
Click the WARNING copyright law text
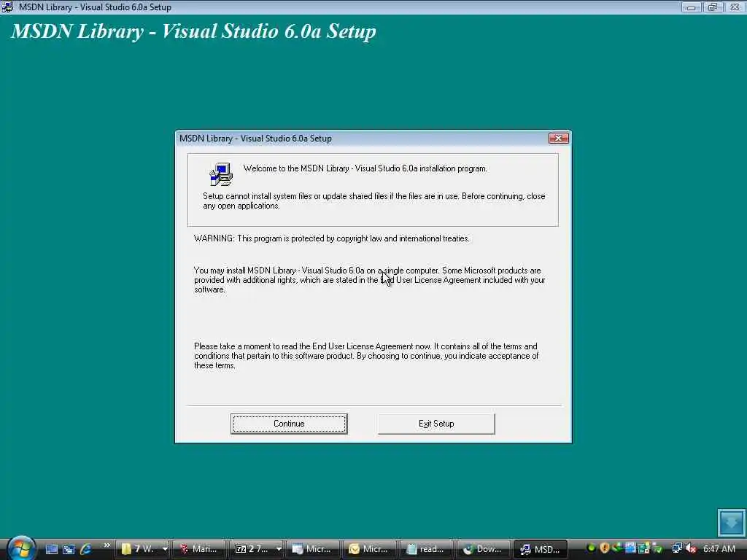332,238
